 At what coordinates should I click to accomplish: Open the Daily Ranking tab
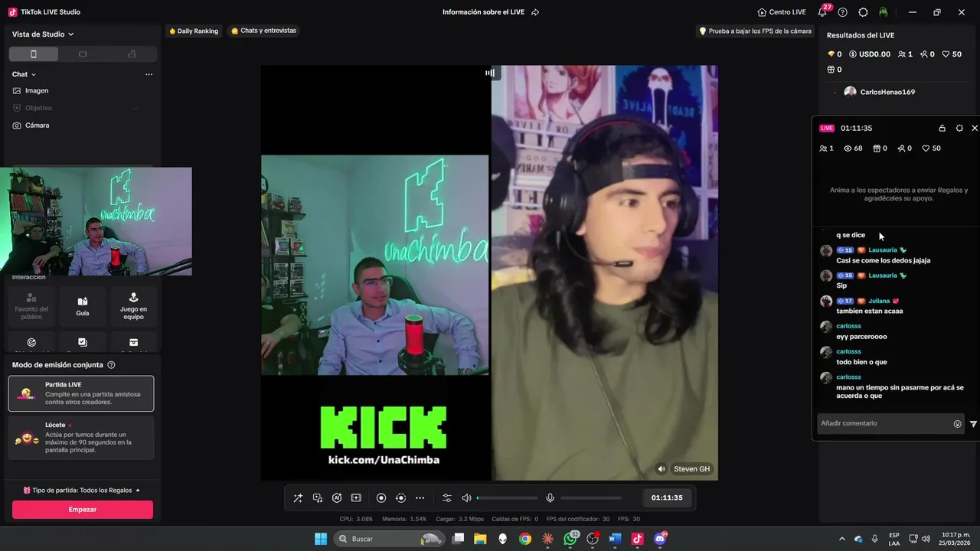pos(194,31)
